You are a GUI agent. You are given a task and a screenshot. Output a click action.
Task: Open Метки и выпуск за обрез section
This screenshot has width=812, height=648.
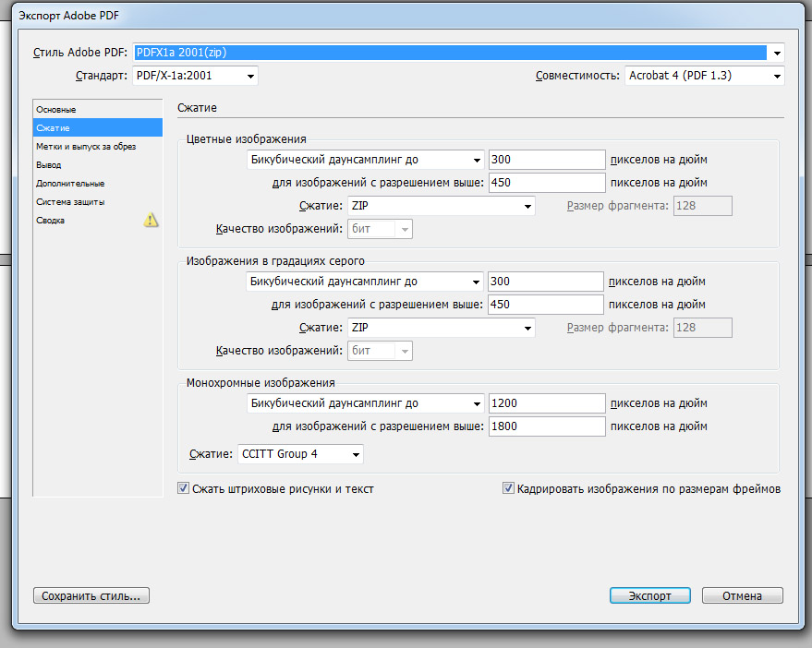coord(97,147)
